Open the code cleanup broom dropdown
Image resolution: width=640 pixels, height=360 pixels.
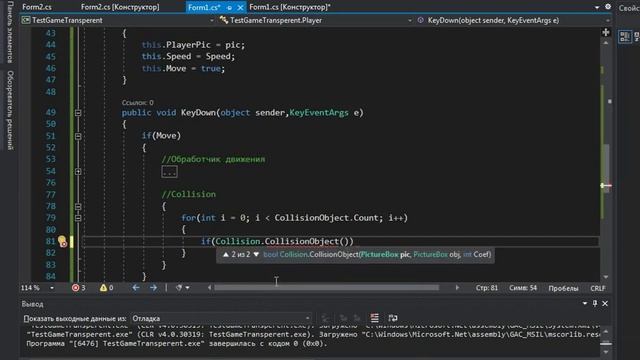point(182,288)
